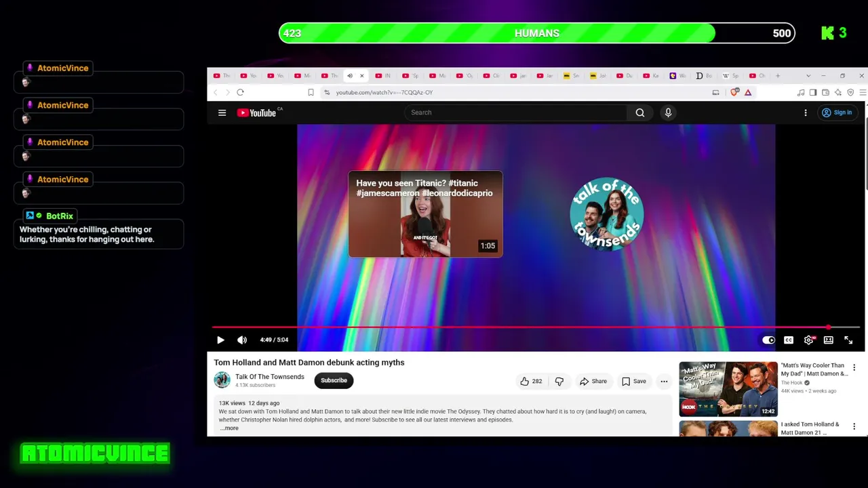Open Brave Rewards triangle icon
The image size is (868, 488).
(748, 92)
